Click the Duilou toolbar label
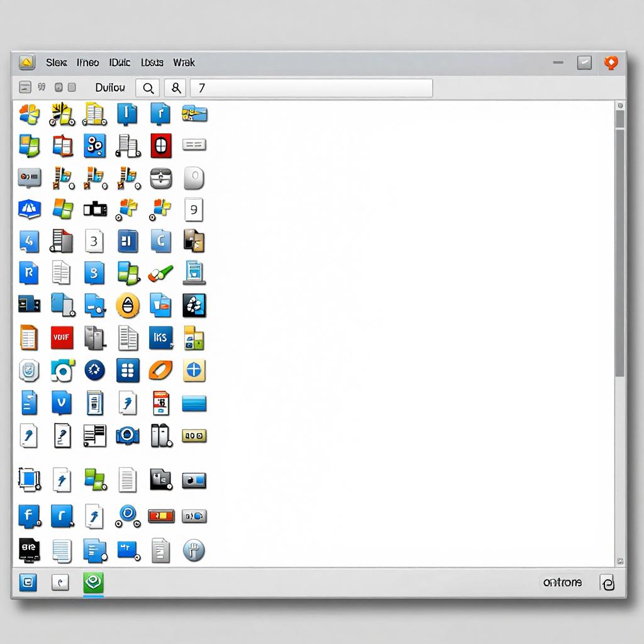This screenshot has height=644, width=644. pyautogui.click(x=110, y=87)
